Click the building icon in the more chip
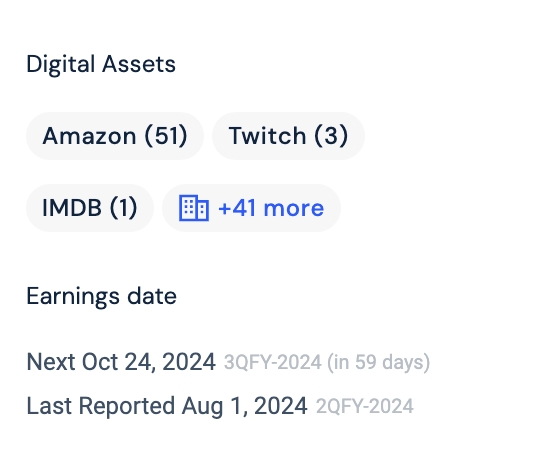542x456 pixels. point(194,208)
